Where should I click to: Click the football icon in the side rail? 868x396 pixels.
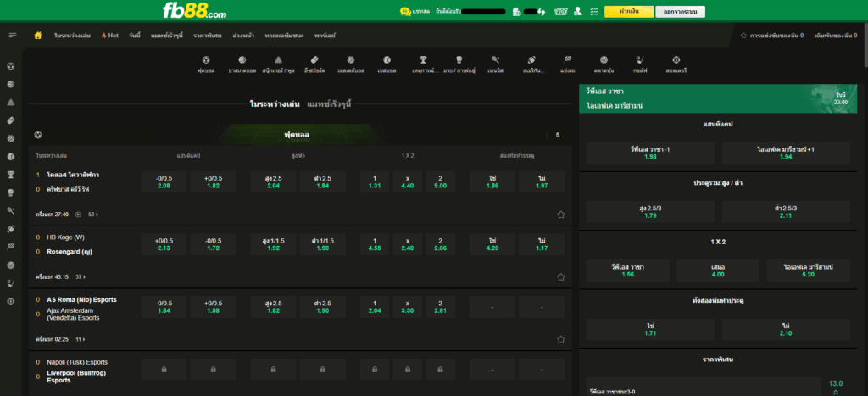(x=10, y=66)
